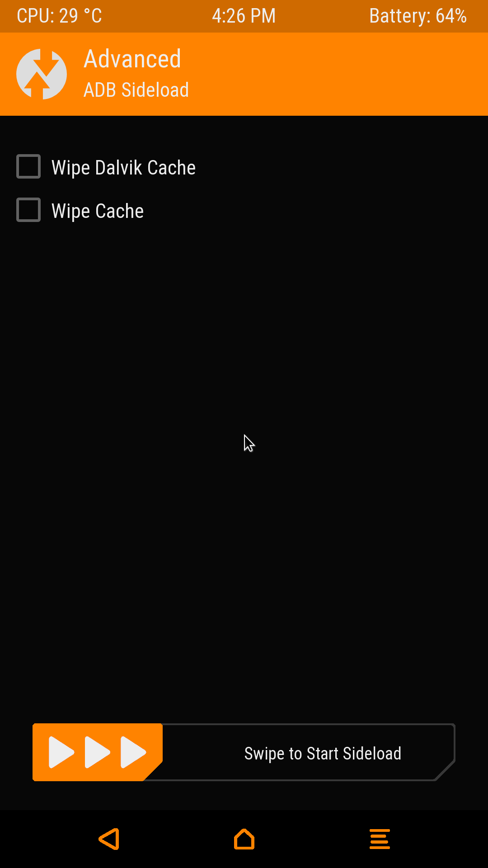Viewport: 488px width, 868px height.
Task: Select the Wipe Dalvik Cache label
Action: (123, 168)
